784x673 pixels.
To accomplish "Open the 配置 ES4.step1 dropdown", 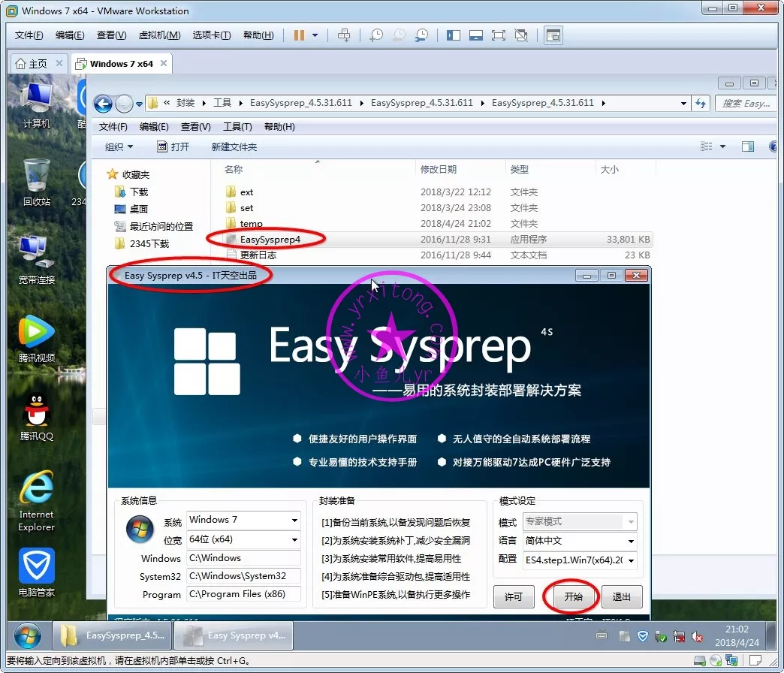I will tap(631, 560).
